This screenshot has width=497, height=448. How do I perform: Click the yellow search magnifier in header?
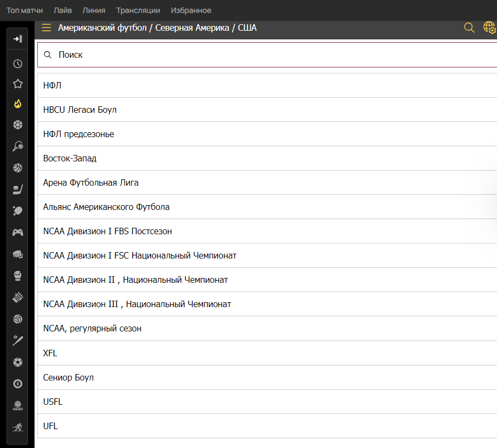tap(469, 28)
